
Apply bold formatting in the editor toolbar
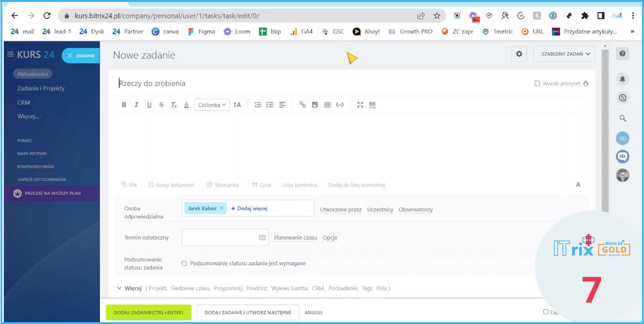point(124,105)
